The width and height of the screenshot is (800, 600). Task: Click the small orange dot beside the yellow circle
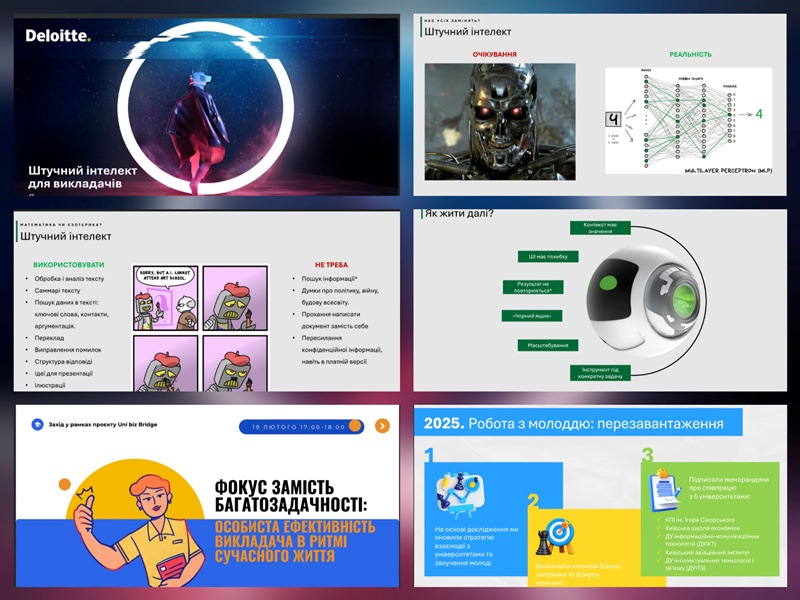64,484
